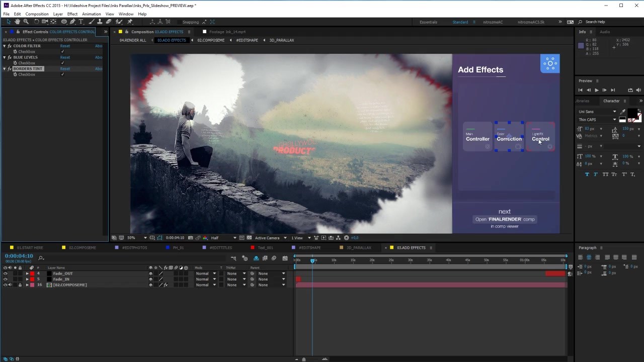Collapse the BLUE LEVELS effect

(5, 57)
